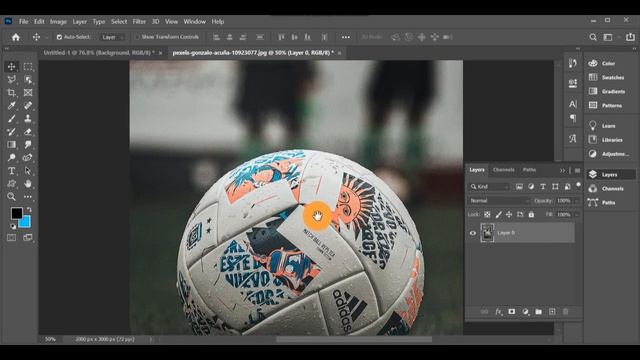The height and width of the screenshot is (360, 640).
Task: Delete layer with trash icon
Action: [x=566, y=311]
